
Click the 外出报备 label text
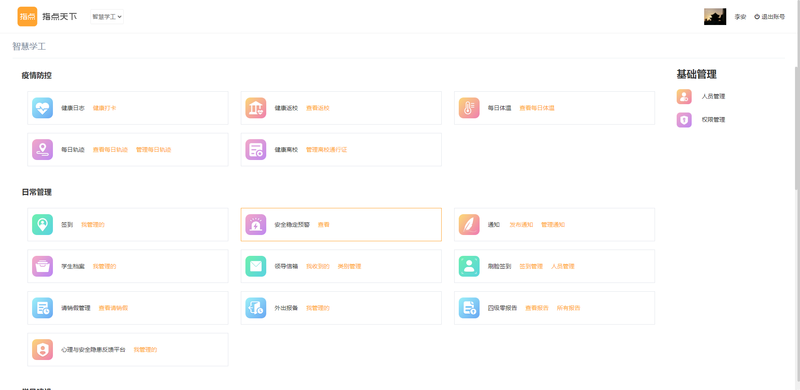pos(286,308)
